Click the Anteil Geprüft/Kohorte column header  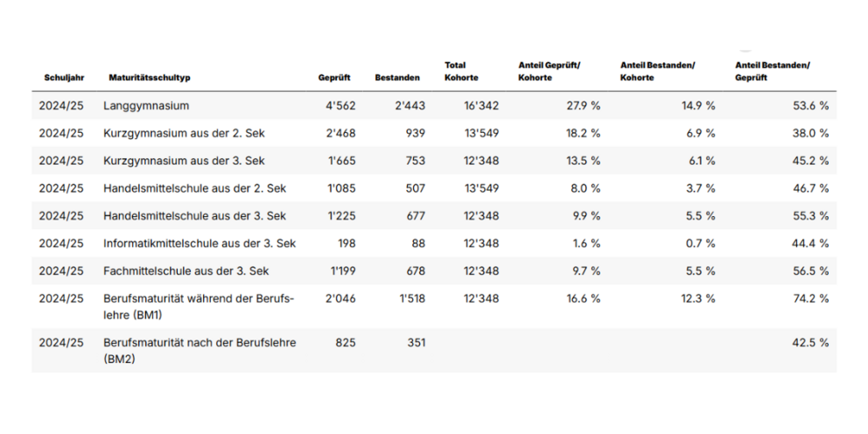(x=549, y=71)
